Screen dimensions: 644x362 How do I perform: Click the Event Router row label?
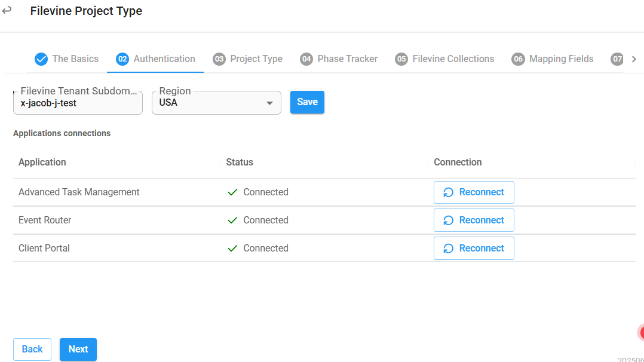[45, 220]
